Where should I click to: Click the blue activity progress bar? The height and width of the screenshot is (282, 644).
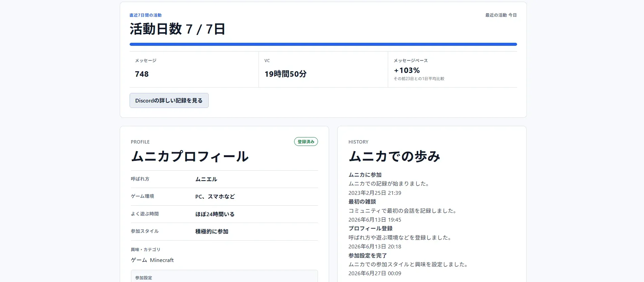coord(323,44)
